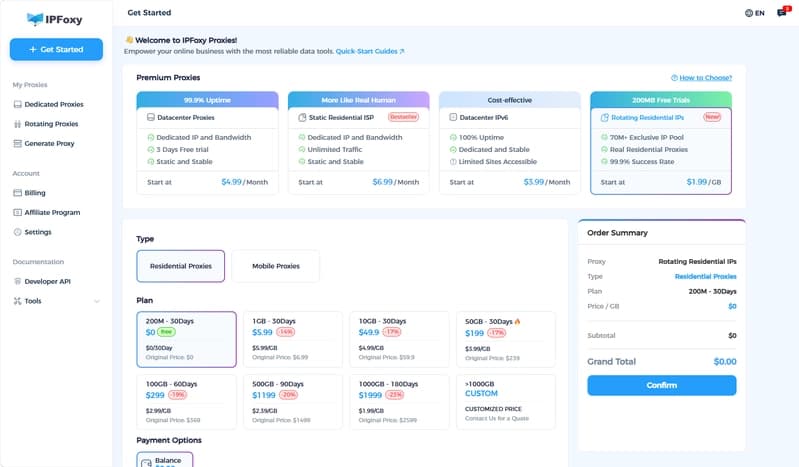
Task: Select the 500GB - 90Days plan
Action: click(293, 402)
